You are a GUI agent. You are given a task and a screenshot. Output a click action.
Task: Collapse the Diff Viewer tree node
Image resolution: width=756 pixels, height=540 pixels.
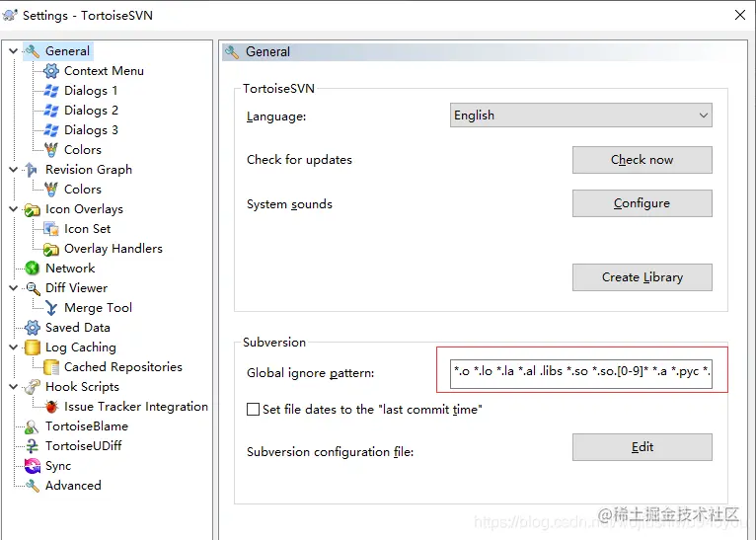pos(13,288)
